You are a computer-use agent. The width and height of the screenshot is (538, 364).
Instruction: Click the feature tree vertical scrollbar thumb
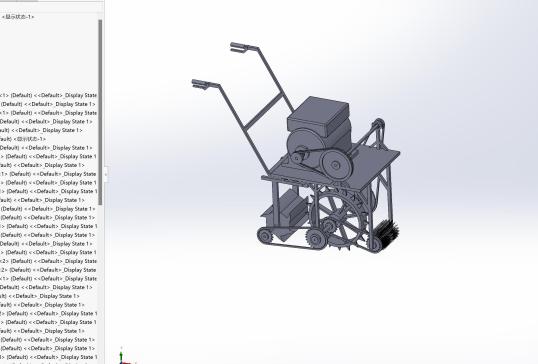(x=100, y=113)
